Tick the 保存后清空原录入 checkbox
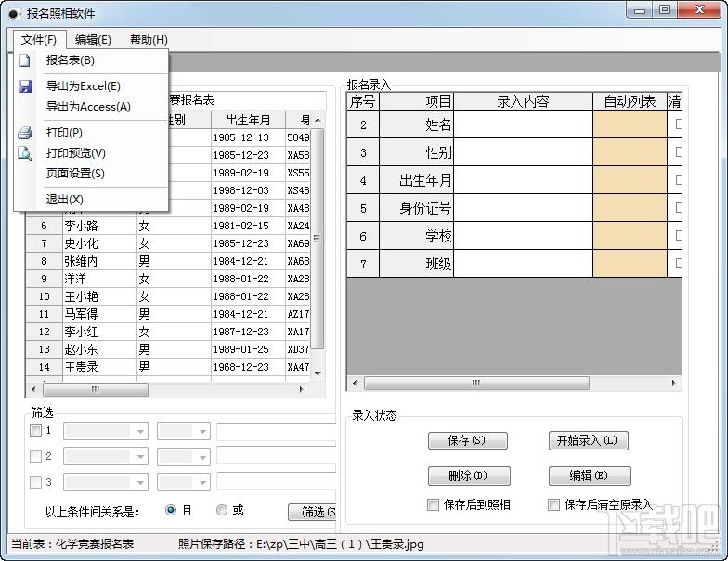The height and width of the screenshot is (561, 728). [x=553, y=505]
